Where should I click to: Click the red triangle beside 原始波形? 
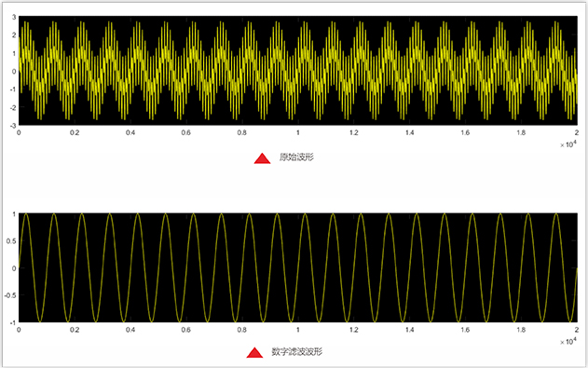262,158
